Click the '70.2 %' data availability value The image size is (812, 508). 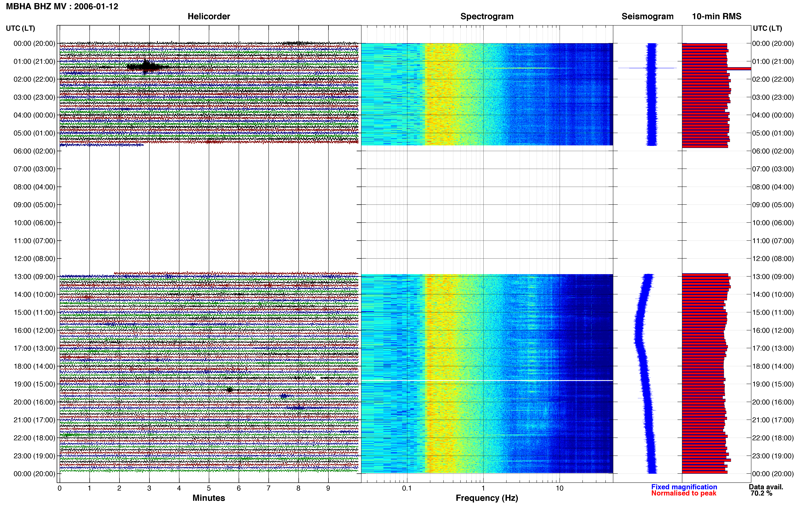(761, 493)
